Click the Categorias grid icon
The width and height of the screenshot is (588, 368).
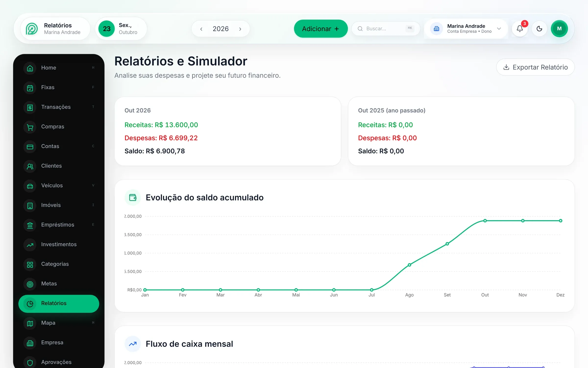30,264
